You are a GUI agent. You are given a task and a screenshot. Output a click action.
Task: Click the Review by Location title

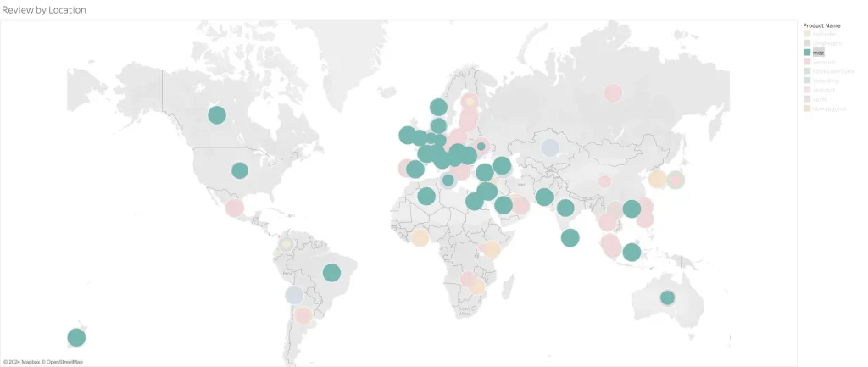pos(44,10)
